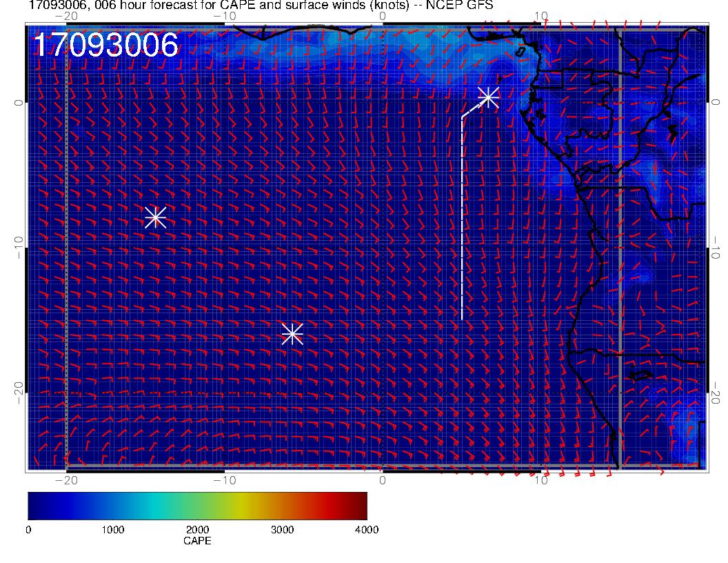Click the forecast title text above the map

pos(261,6)
